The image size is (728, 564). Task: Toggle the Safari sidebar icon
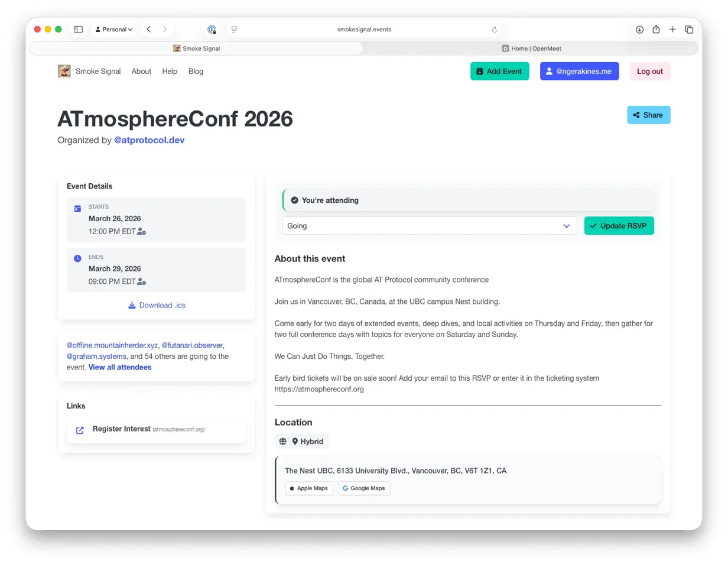point(78,30)
